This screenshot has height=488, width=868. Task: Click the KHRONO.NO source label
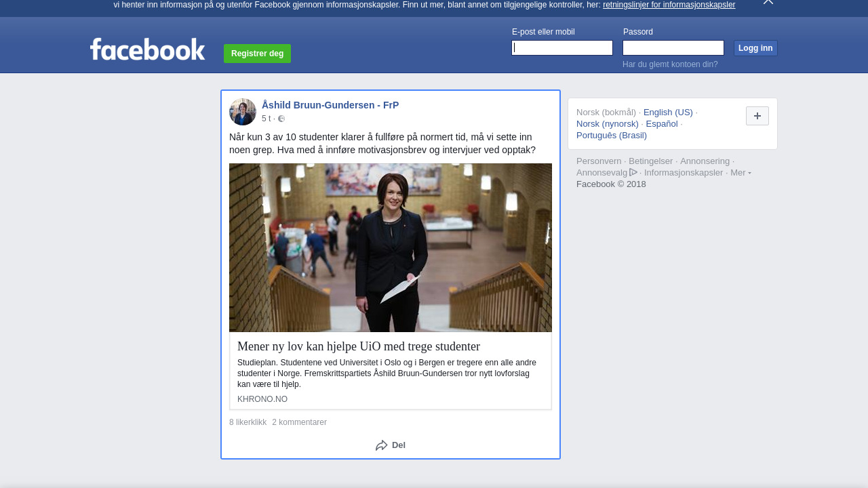pyautogui.click(x=262, y=399)
